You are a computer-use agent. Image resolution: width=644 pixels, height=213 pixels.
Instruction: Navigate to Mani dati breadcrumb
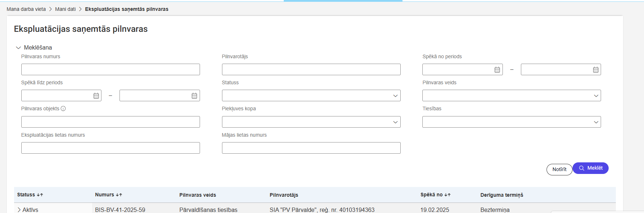[65, 9]
